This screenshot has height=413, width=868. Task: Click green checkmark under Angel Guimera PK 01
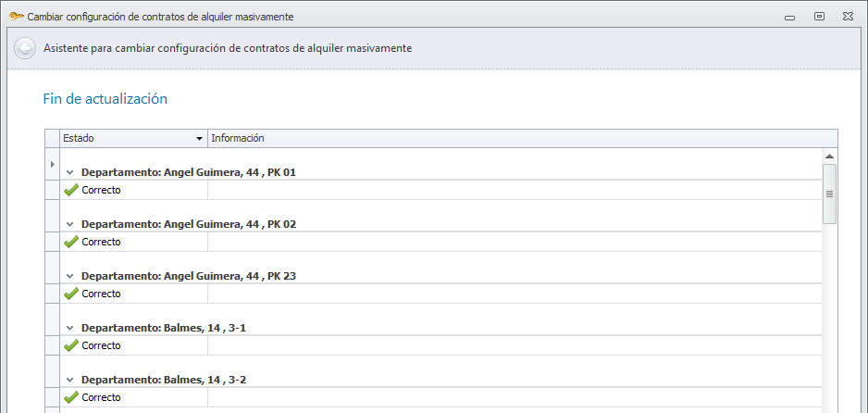[x=71, y=190]
